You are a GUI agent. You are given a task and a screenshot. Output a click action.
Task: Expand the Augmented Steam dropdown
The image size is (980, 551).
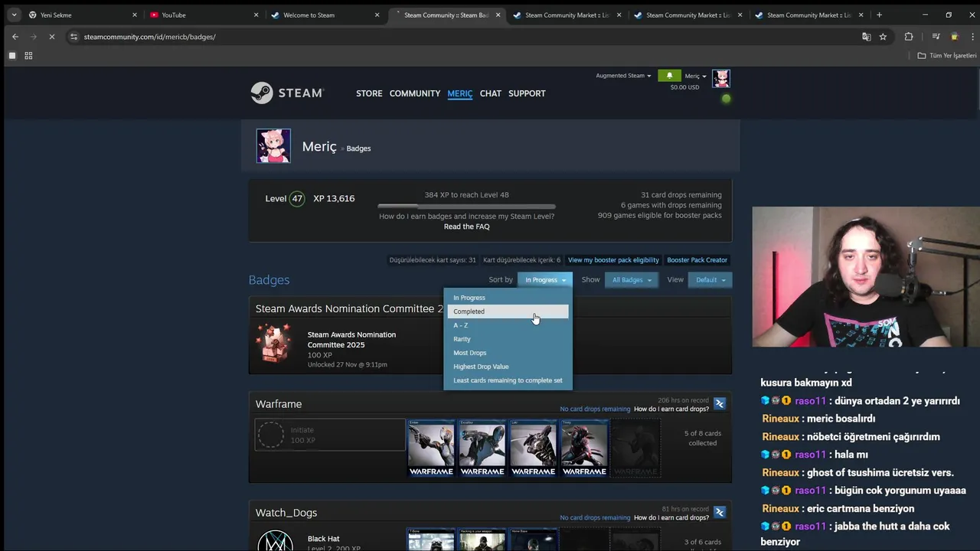click(623, 76)
